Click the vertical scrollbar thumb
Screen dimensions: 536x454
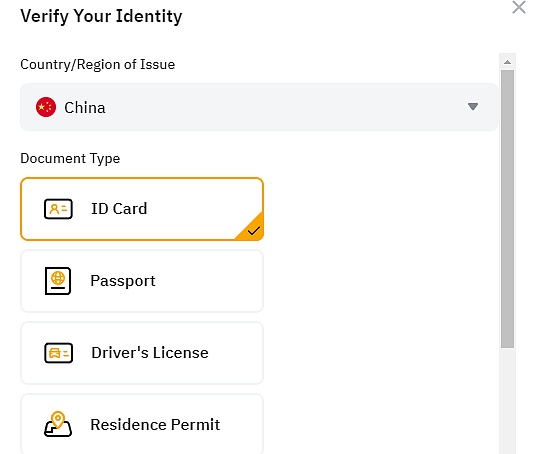coord(507,209)
